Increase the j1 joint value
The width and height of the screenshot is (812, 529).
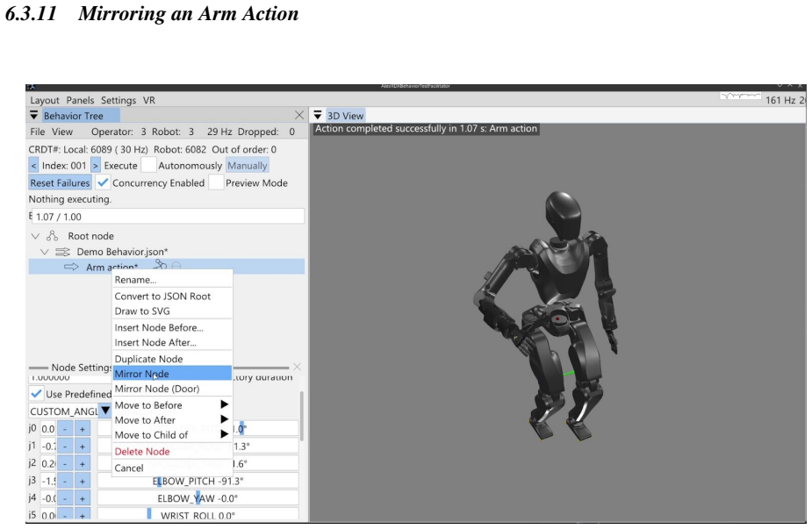click(x=83, y=447)
